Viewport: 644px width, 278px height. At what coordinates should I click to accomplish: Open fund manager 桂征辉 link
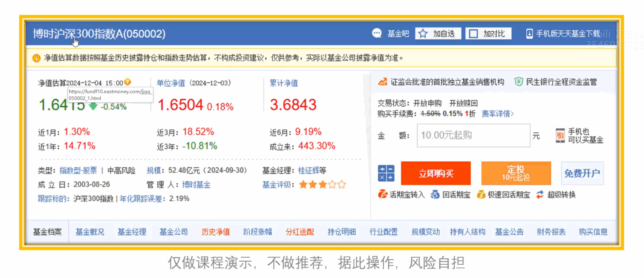pyautogui.click(x=308, y=171)
